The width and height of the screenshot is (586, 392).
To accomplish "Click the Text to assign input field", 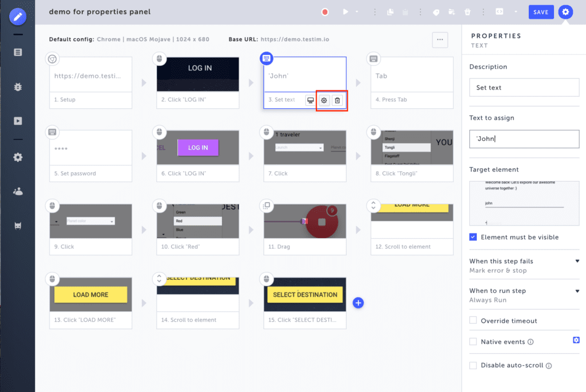I will (524, 138).
